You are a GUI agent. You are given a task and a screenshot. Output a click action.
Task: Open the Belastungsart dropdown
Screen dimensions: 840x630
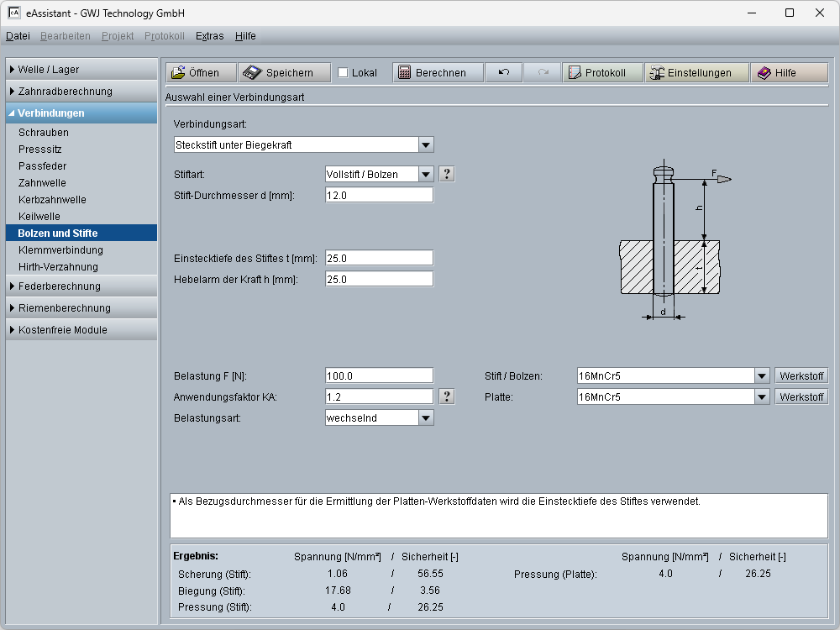click(426, 417)
